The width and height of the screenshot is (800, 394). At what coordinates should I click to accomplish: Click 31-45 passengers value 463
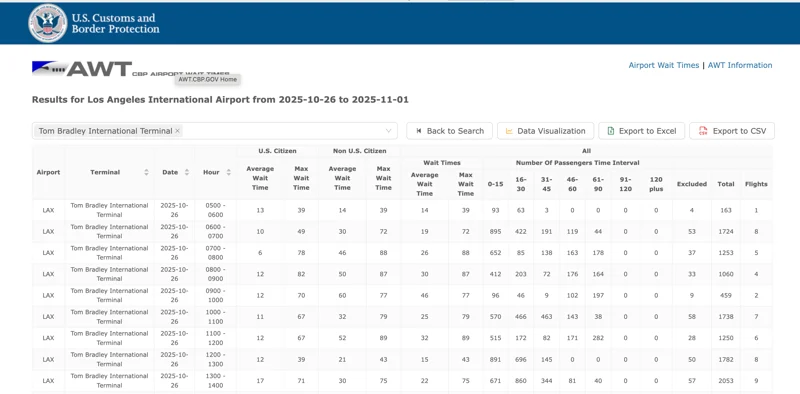[546, 317]
